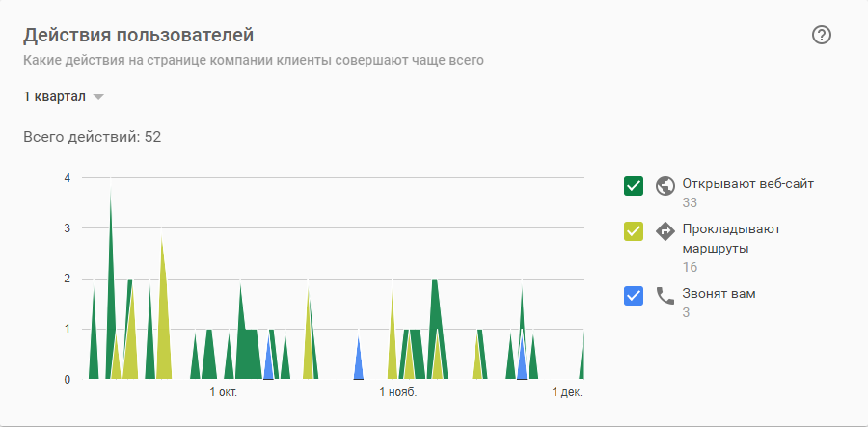
Task: Select the "Прокладывают маршруты" legend label
Action: (x=731, y=238)
